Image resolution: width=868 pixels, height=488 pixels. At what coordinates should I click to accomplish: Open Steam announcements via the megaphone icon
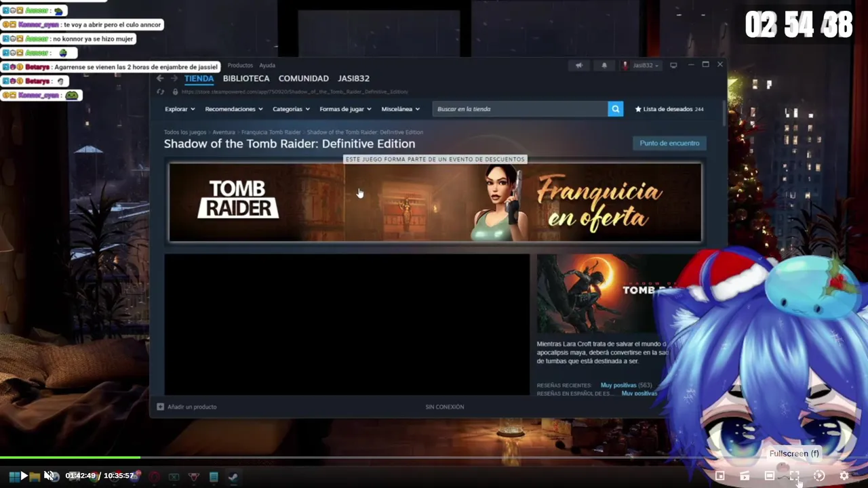[x=579, y=65]
